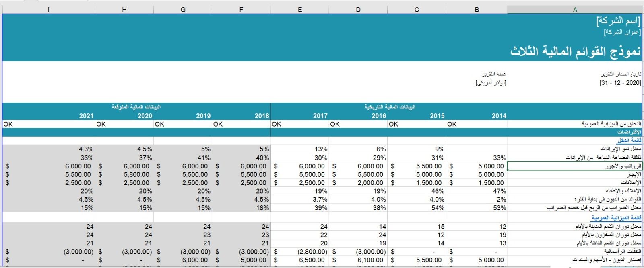Screen dimensions: 644x268
Task: Select the [عنوان الشركة] company address cell
Action: click(x=622, y=32)
